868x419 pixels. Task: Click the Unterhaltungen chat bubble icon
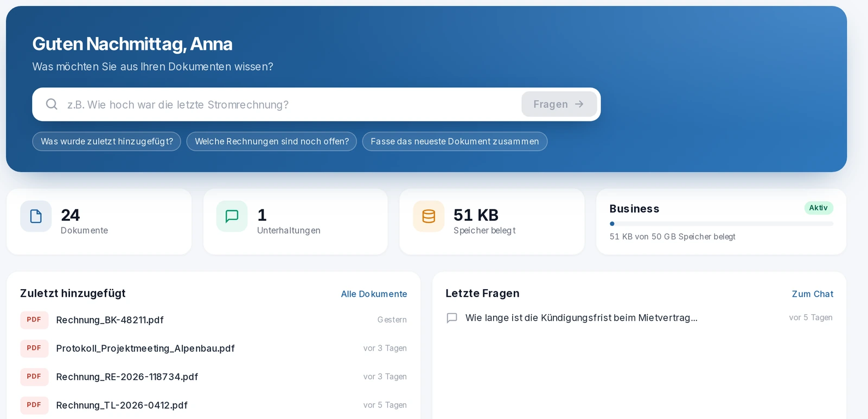232,216
